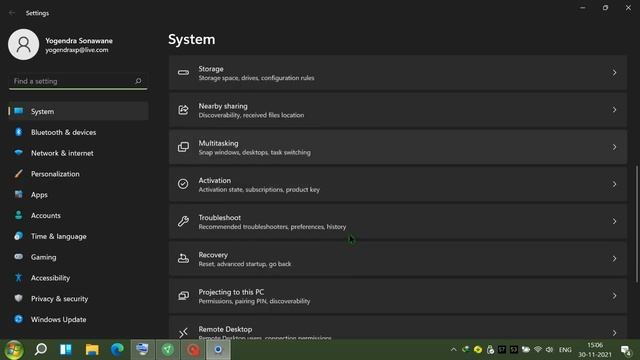
Task: Open Privacy & security category
Action: (78, 299)
